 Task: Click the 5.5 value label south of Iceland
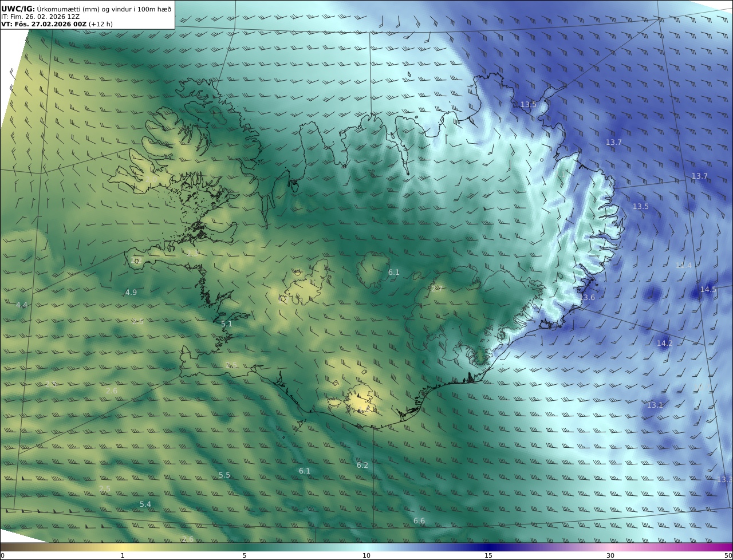(224, 475)
